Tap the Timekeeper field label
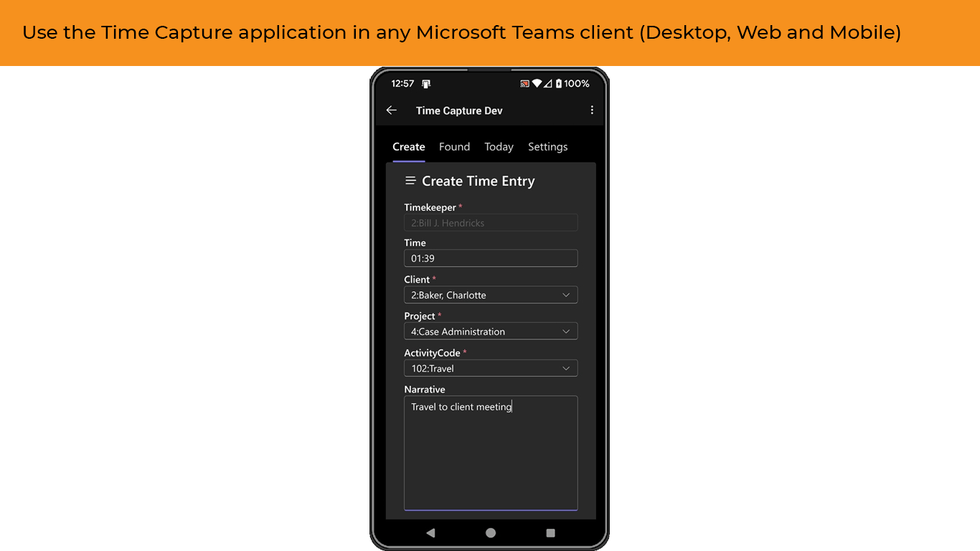980x551 pixels. (430, 207)
